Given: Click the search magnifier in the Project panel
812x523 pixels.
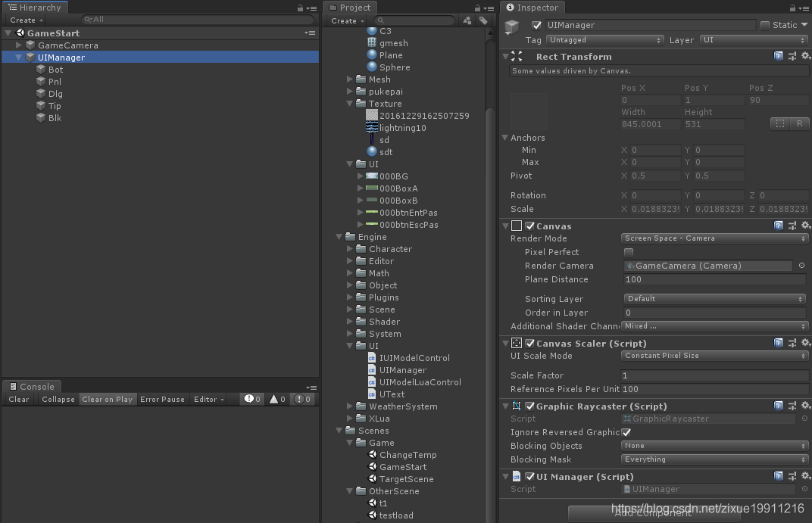Looking at the screenshot, I should (383, 20).
